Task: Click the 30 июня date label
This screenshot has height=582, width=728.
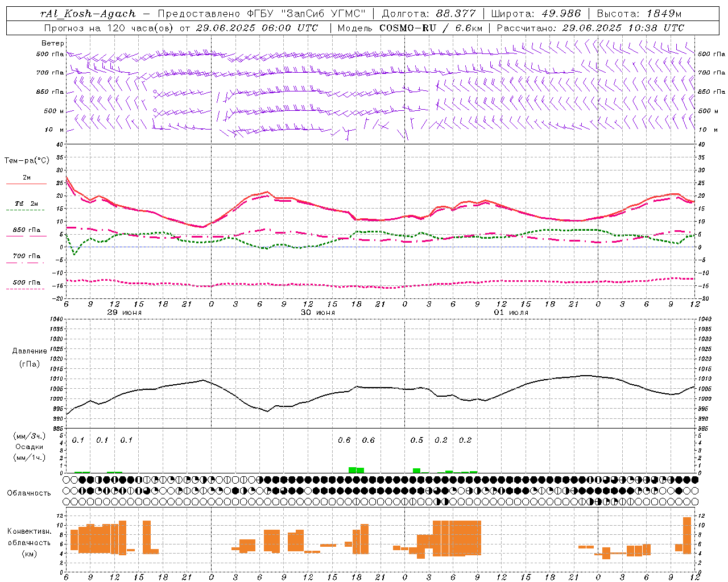Action: tap(317, 313)
